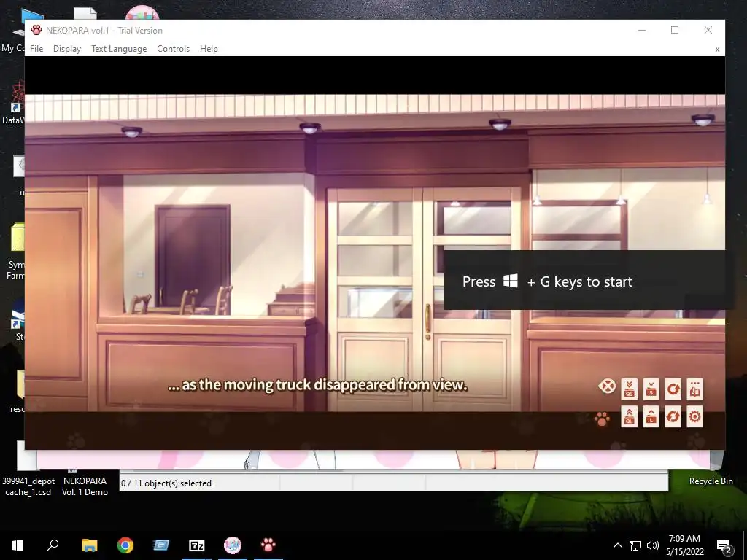Open taskbar Search magnifier

click(53, 545)
